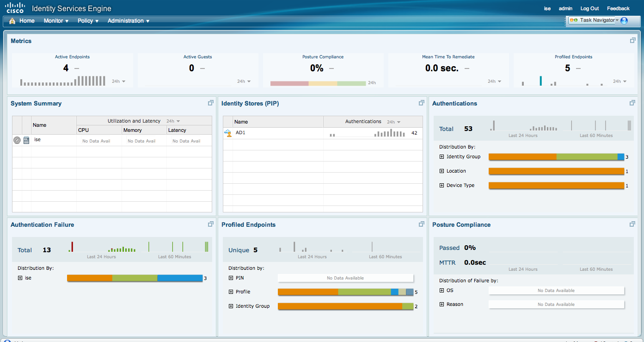
Task: Click the Task Navigator help globe icon
Action: click(624, 20)
